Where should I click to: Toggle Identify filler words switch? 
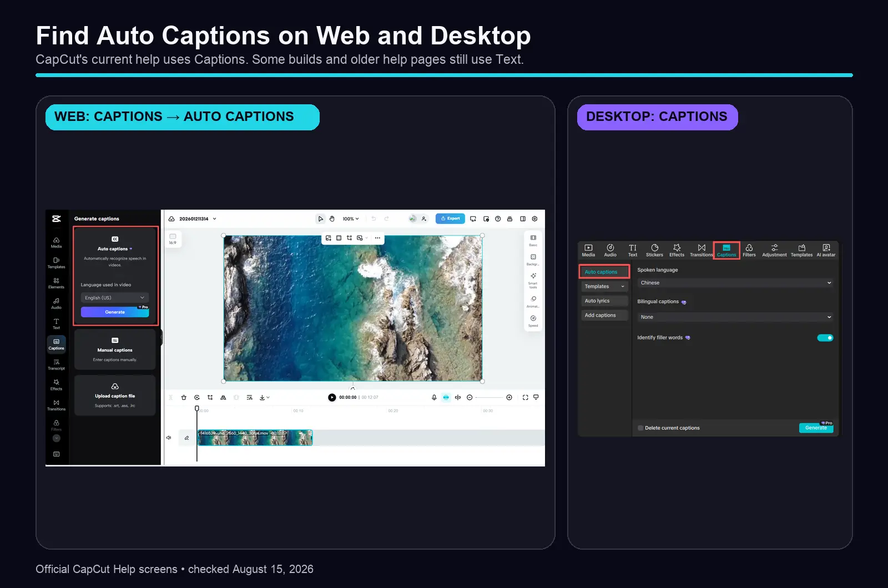point(825,338)
